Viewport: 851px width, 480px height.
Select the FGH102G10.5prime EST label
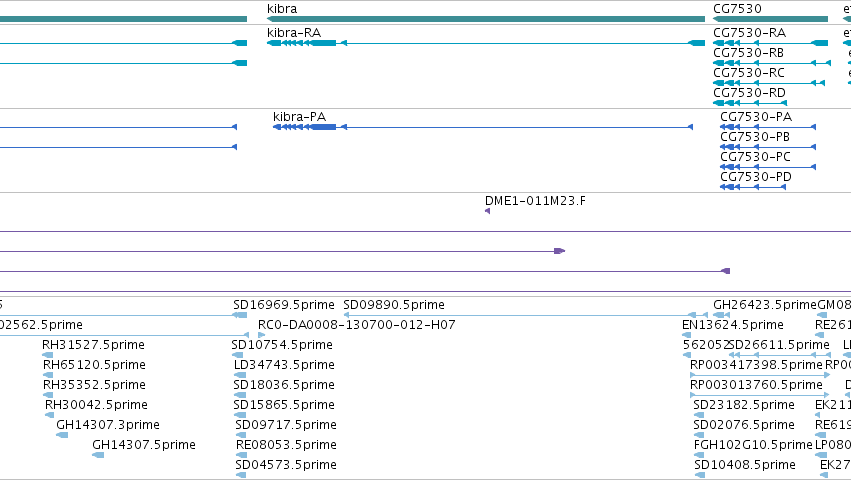click(753, 445)
